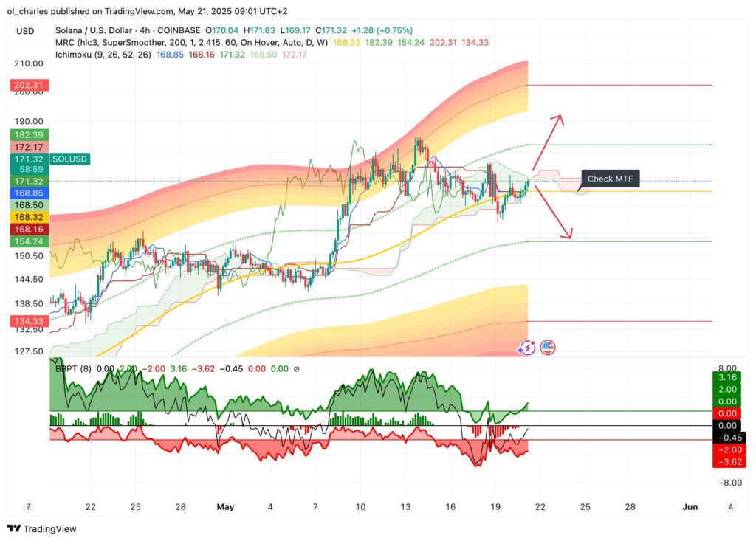Click the TradingView logo
Image resolution: width=756 pixels, height=541 pixels.
[42, 528]
